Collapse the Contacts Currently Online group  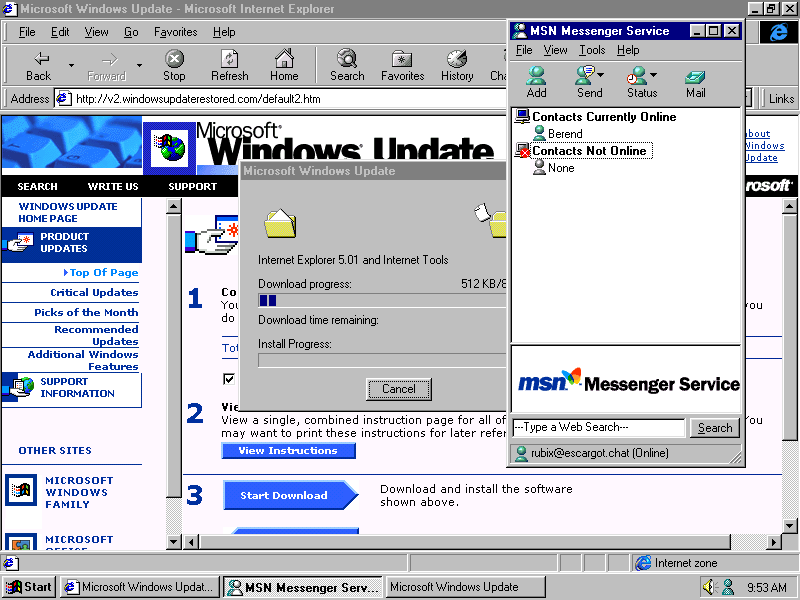[x=522, y=117]
